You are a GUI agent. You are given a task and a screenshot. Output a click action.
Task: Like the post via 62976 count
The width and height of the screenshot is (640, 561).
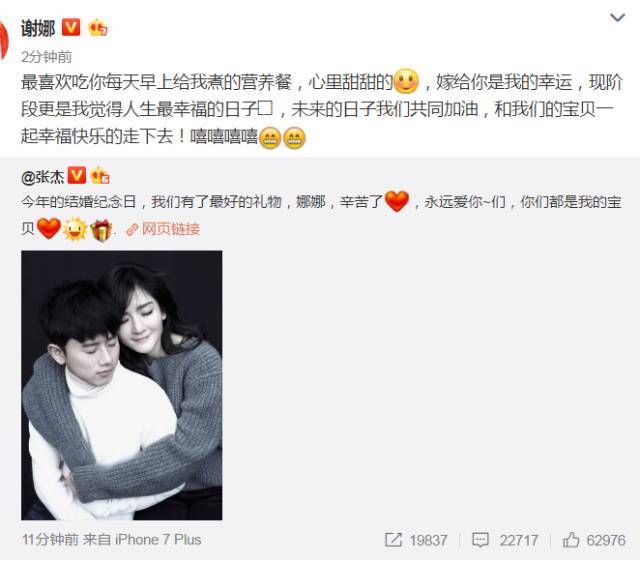click(606, 540)
